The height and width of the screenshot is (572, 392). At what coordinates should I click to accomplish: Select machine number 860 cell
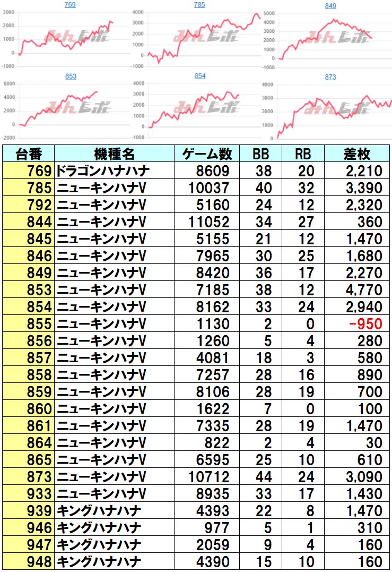point(29,408)
